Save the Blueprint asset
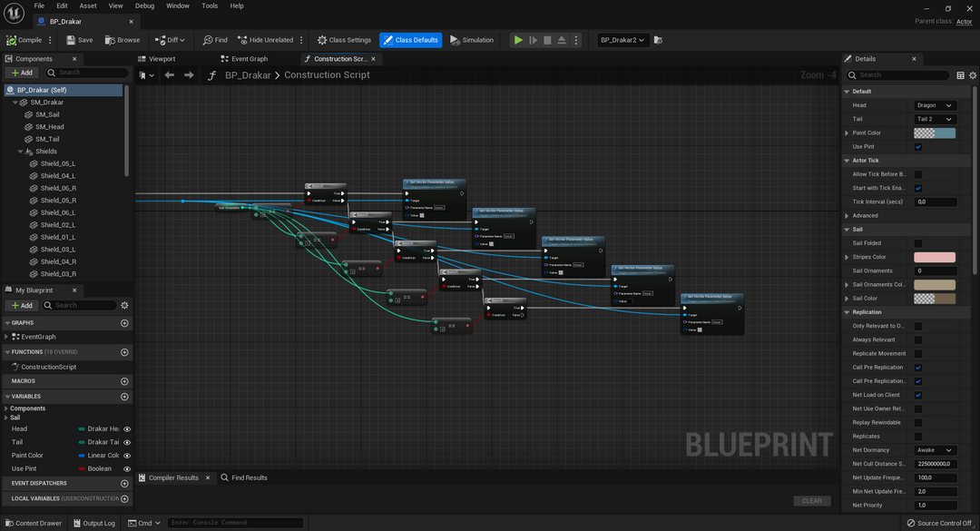Viewport: 980px width, 531px height. pos(80,40)
